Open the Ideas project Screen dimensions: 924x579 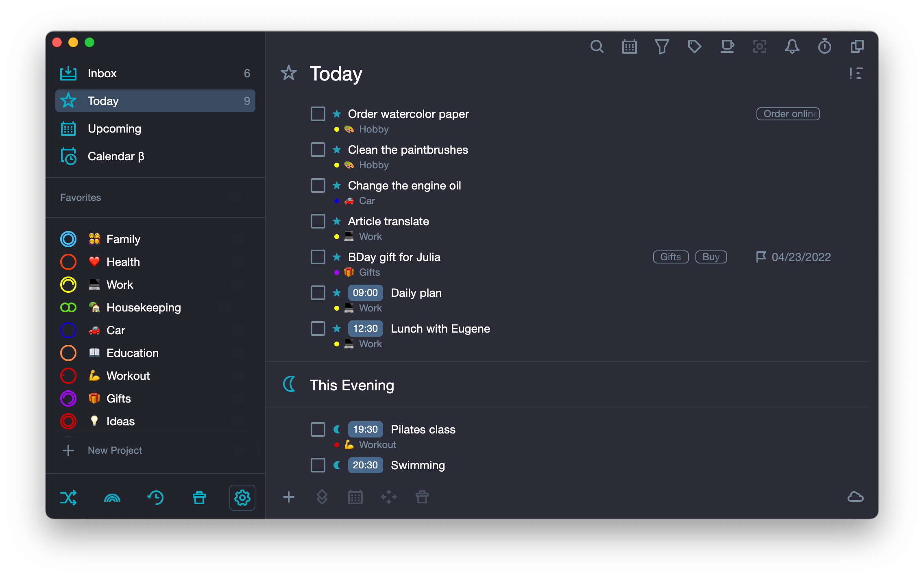pyautogui.click(x=155, y=421)
